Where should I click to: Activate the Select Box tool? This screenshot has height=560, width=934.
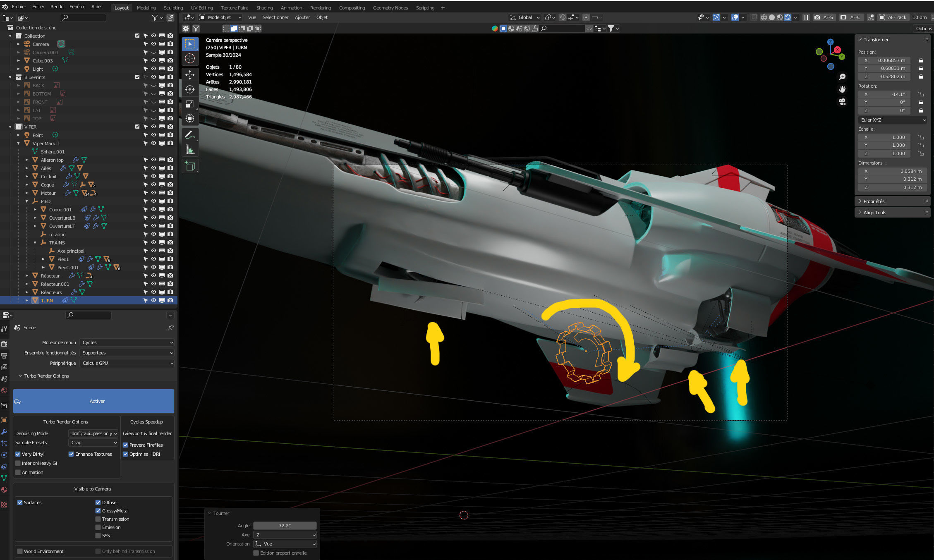point(190,44)
